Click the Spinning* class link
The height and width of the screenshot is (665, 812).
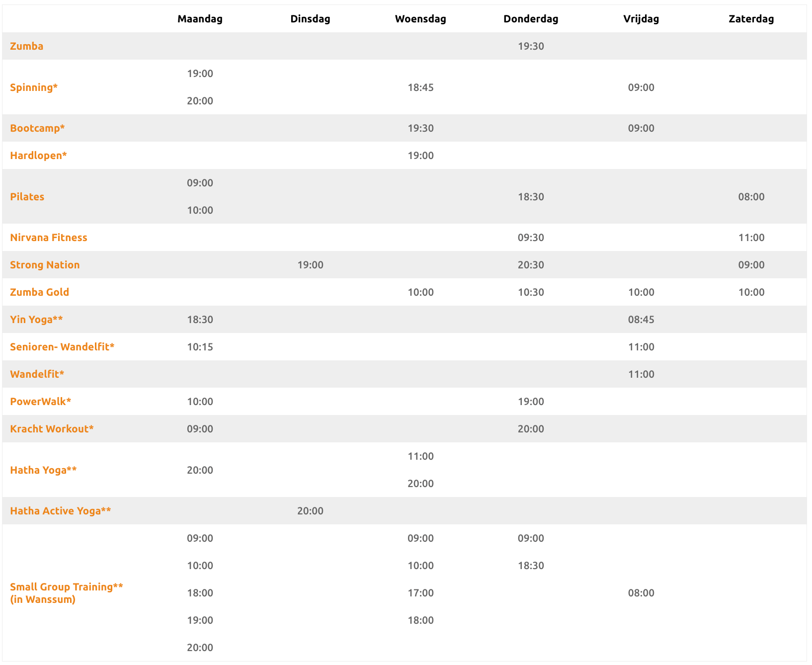point(34,87)
